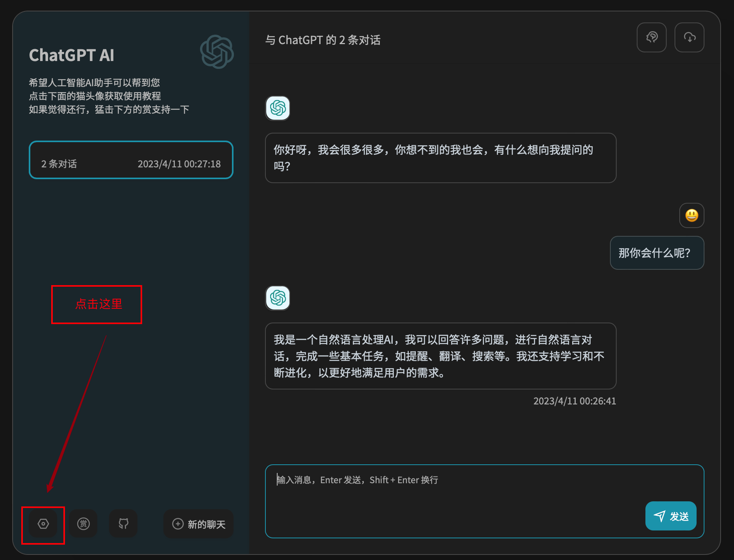This screenshot has width=734, height=560.
Task: Select the 2 条对话 conversation card
Action: (131, 160)
